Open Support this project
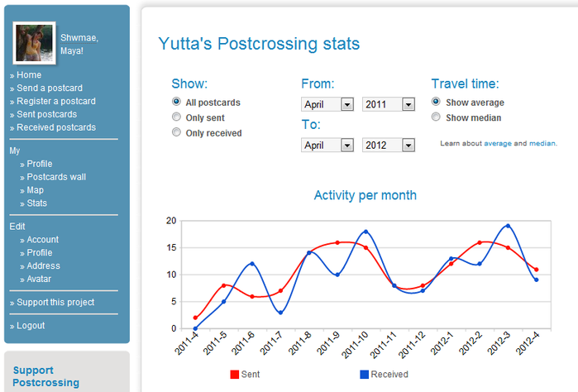This screenshot has width=578, height=392. pos(55,303)
